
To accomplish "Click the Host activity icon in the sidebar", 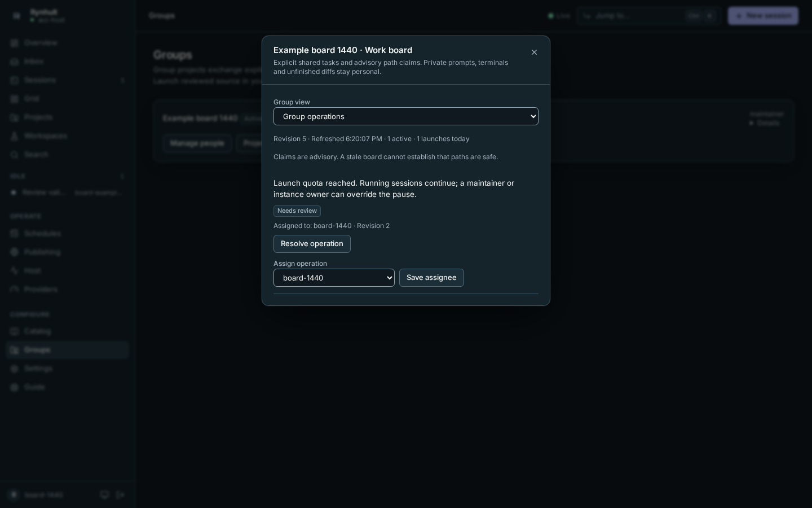I will tap(15, 271).
